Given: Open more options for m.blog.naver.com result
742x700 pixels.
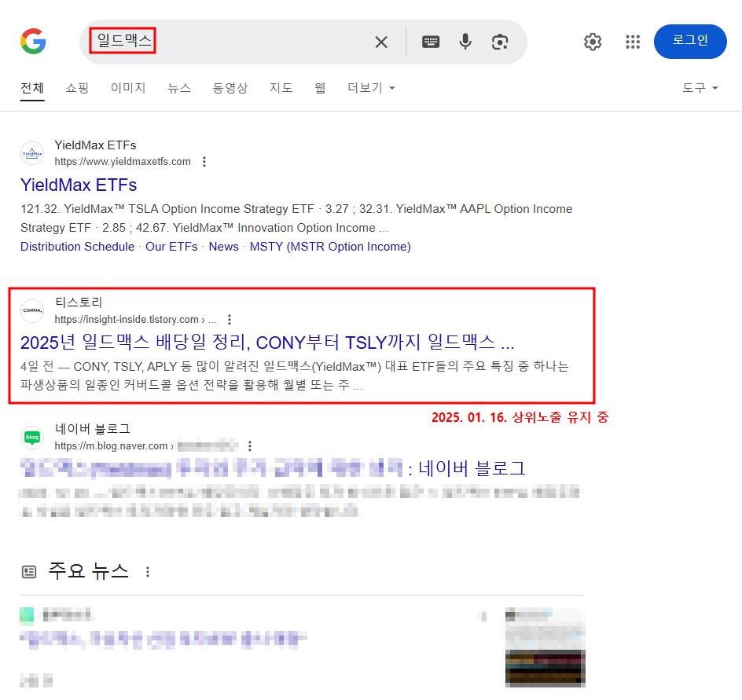Looking at the screenshot, I should tap(250, 446).
